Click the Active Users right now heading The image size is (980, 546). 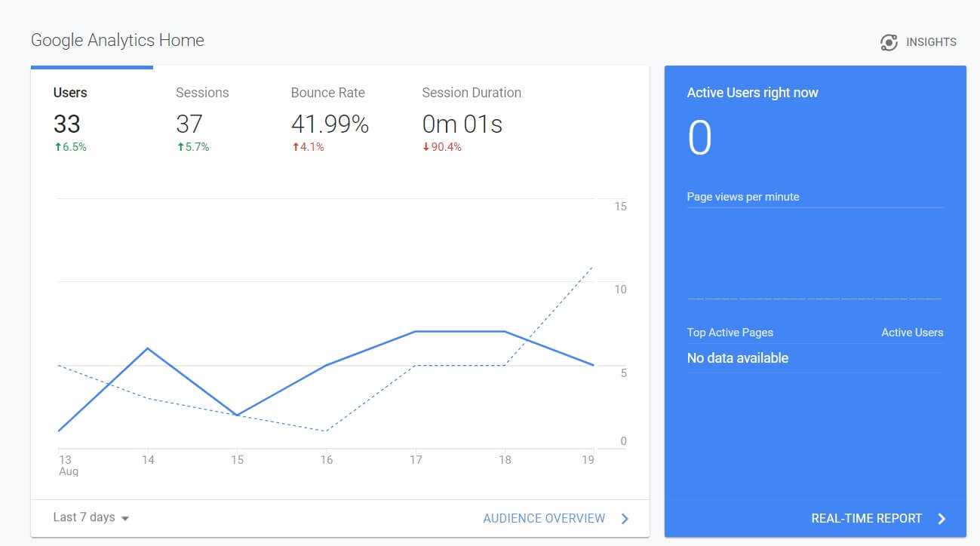pyautogui.click(x=752, y=93)
